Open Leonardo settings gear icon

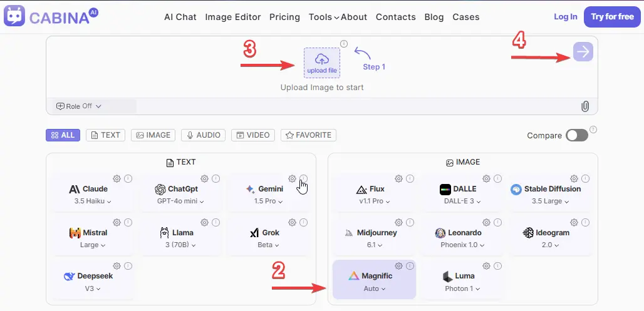click(486, 222)
